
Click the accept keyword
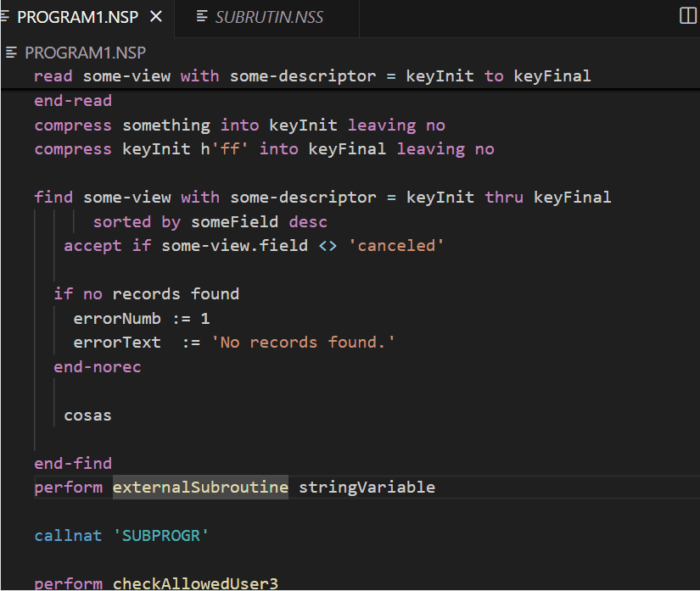click(92, 246)
